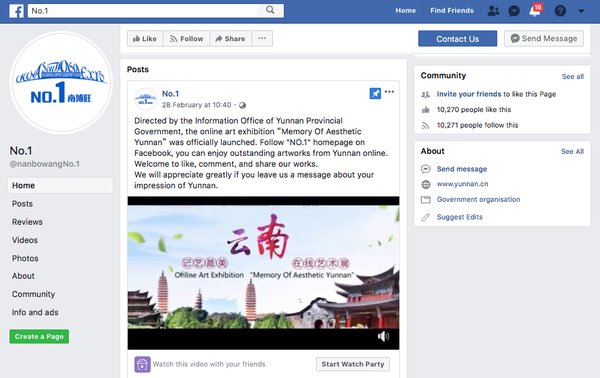Expand the account dropdown arrow
The image size is (600, 378).
pyautogui.click(x=581, y=11)
